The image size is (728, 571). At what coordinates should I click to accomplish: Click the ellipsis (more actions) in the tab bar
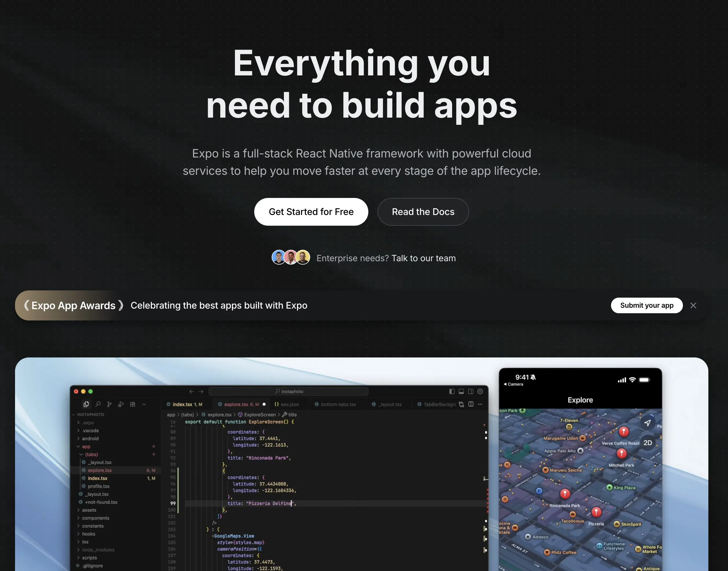480,405
